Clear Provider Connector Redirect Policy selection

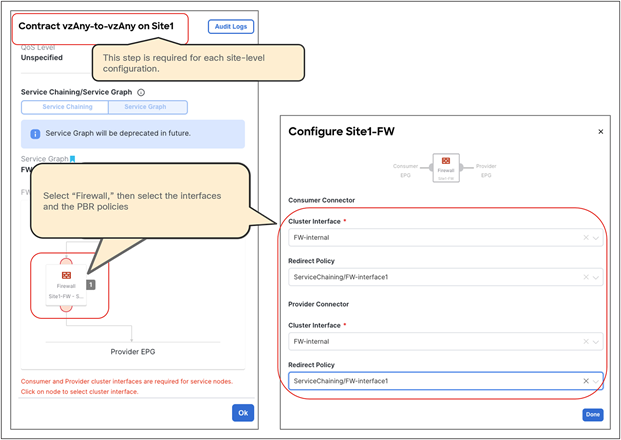(586, 381)
